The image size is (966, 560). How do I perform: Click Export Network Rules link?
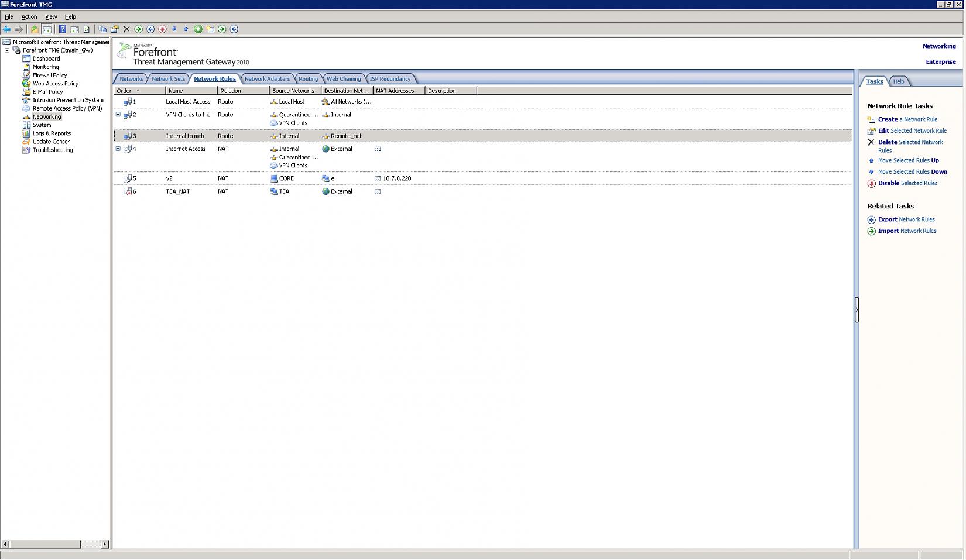coord(906,219)
